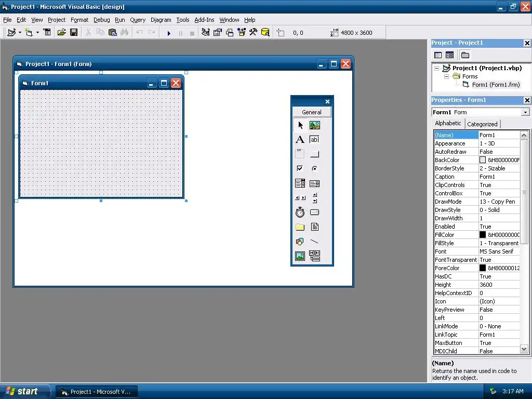Switch to the Alphabetic properties tab
The width and height of the screenshot is (532, 399).
click(448, 123)
